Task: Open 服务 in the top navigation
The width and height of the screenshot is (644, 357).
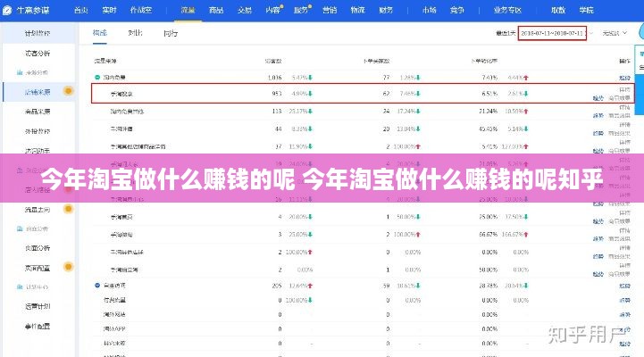Action: 301,10
